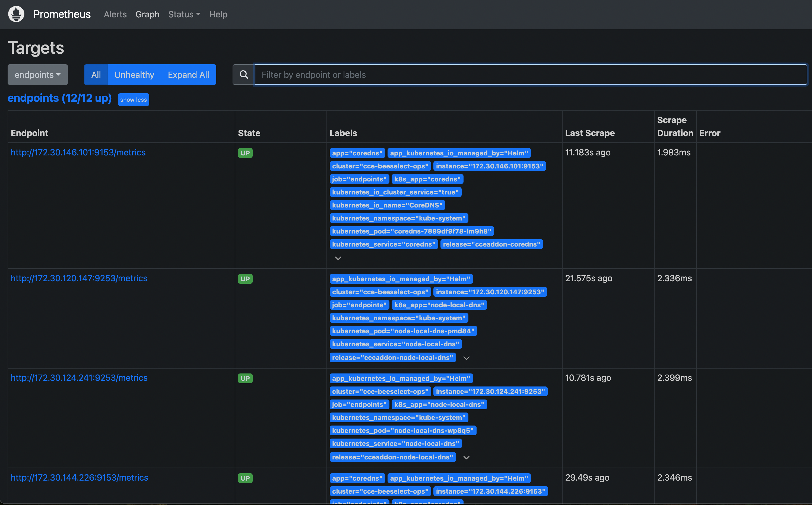The width and height of the screenshot is (812, 505).
Task: Open the Status dropdown menu
Action: point(184,14)
